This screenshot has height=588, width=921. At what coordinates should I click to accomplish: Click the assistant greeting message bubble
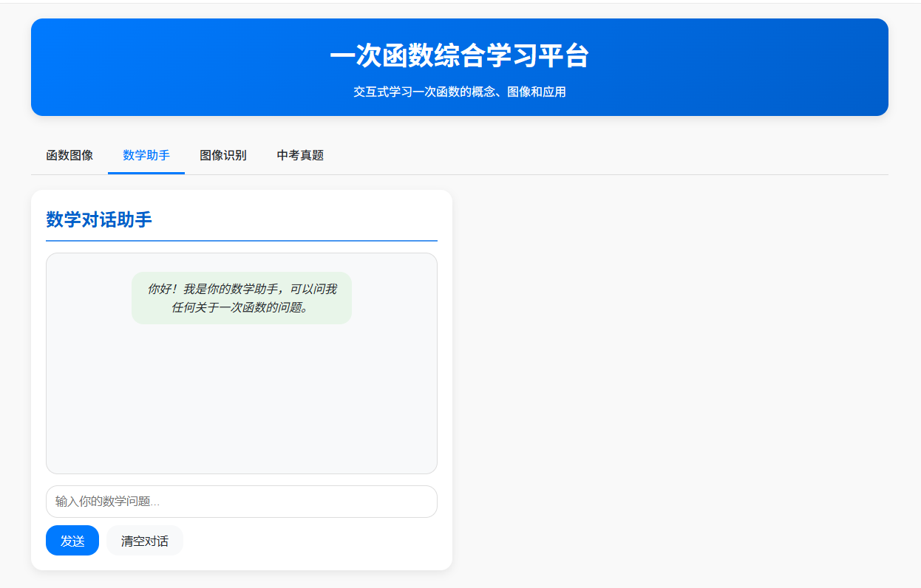[x=242, y=298]
